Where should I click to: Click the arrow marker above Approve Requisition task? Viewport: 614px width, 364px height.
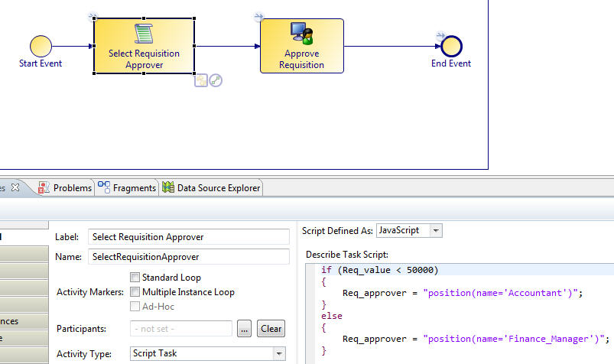click(258, 17)
